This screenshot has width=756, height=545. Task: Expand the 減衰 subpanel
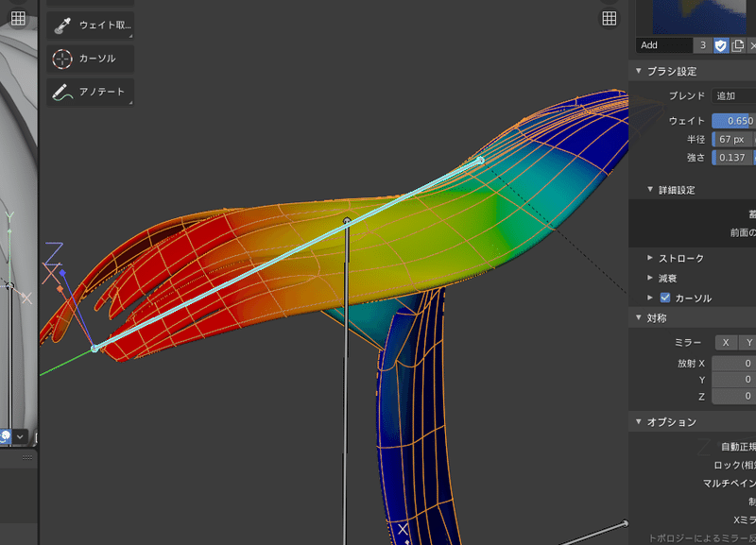[x=650, y=278]
